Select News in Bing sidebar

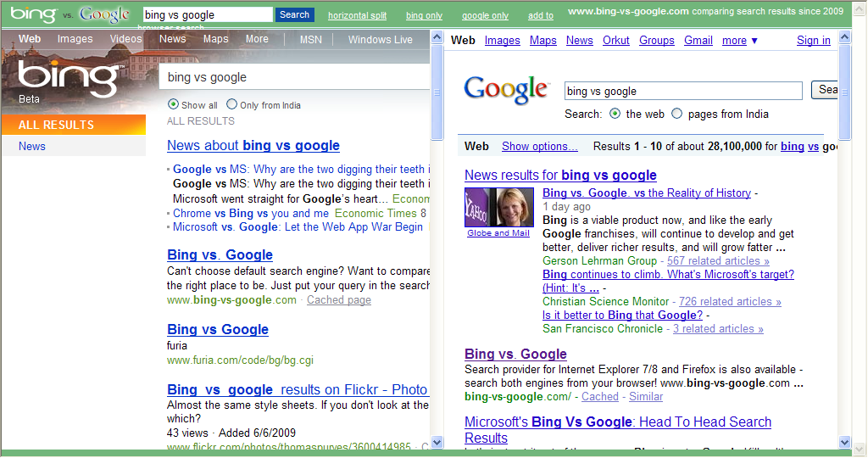pos(74,146)
